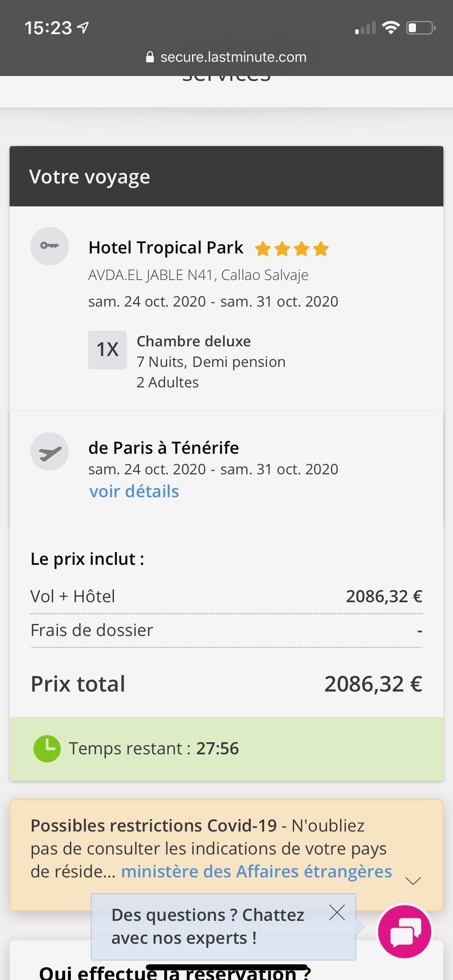Viewport: 453px width, 980px height.
Task: Tap the Prix total amount
Action: [373, 684]
